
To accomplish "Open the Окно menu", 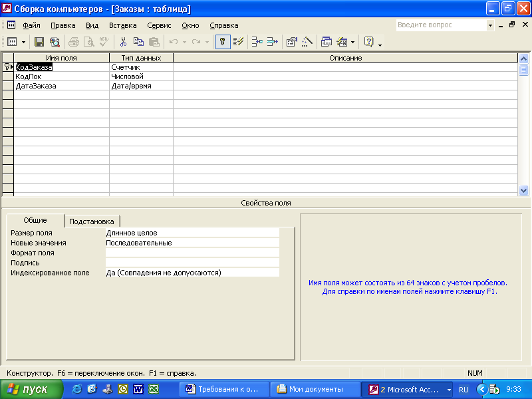I will (190, 25).
